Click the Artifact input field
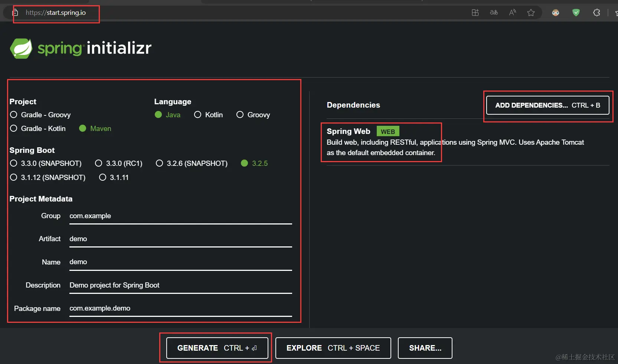 [181, 239]
